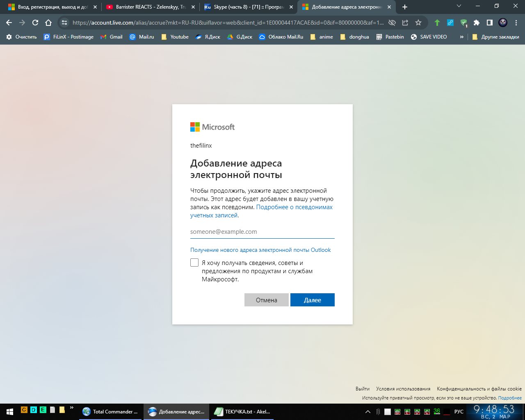
Task: Click Подробнее link about private browsing
Action: coord(510,398)
